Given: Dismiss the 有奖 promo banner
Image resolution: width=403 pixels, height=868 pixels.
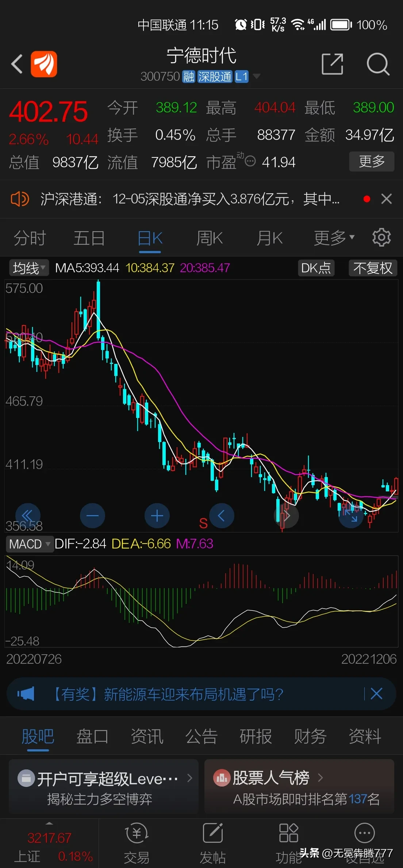Looking at the screenshot, I should click(x=376, y=694).
